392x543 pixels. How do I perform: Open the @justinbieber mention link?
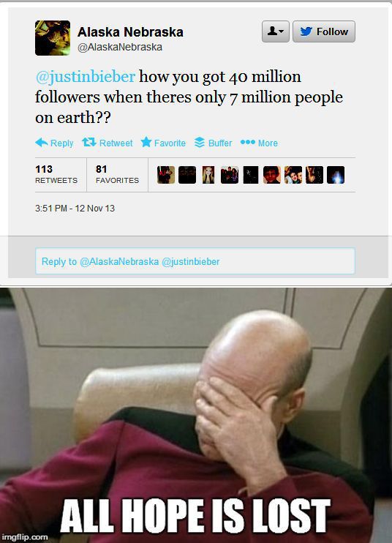click(86, 76)
